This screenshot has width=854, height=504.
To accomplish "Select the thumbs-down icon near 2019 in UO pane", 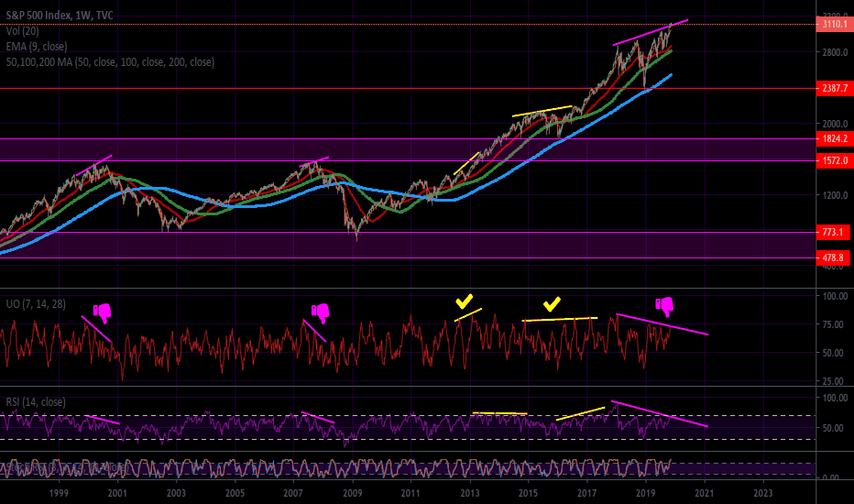I will tap(664, 307).
